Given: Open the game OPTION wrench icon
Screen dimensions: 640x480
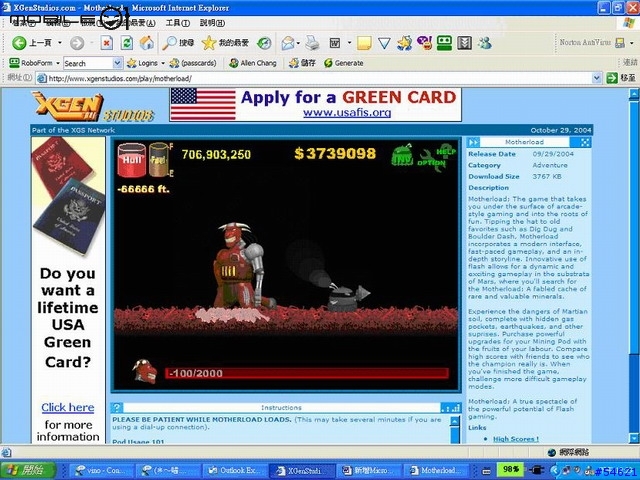Looking at the screenshot, I should [x=431, y=161].
